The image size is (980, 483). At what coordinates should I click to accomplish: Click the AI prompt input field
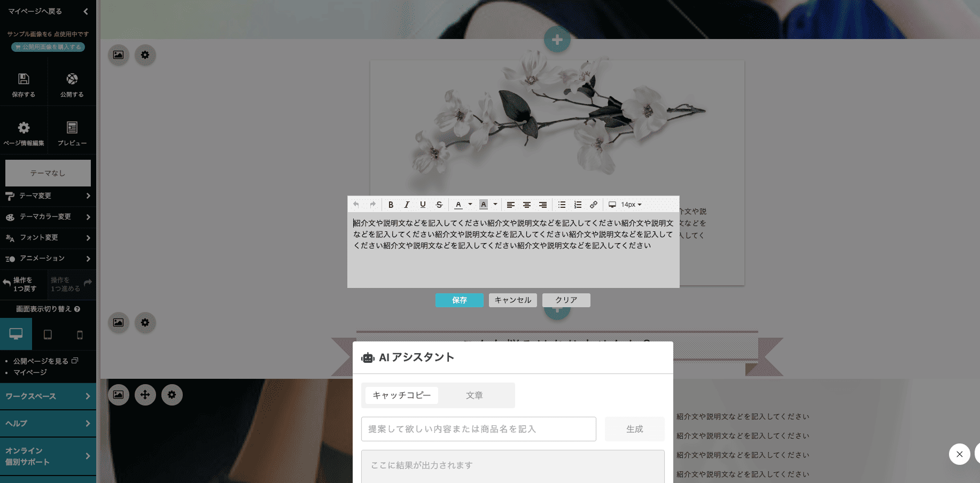pyautogui.click(x=479, y=429)
